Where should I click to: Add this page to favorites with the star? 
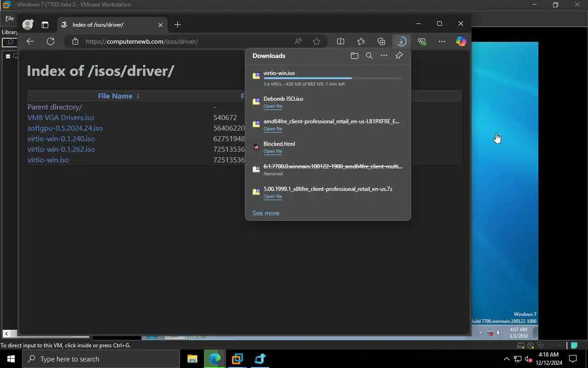(x=317, y=41)
